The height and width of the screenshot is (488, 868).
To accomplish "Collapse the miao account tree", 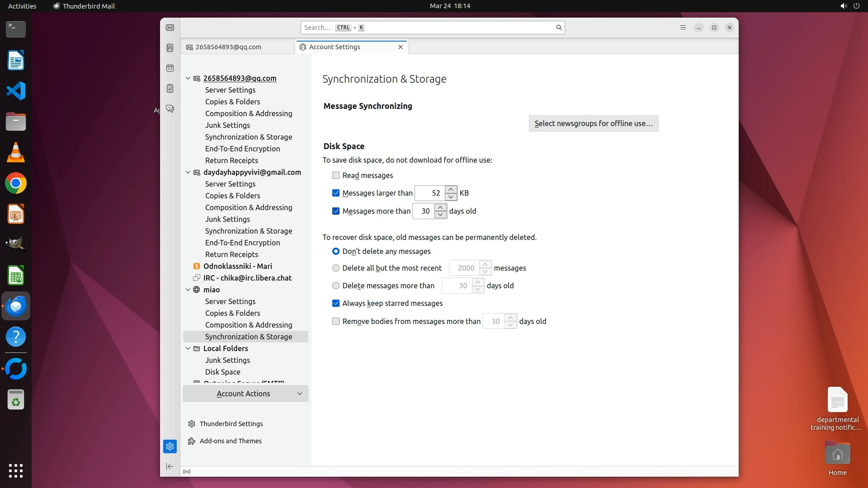I will point(188,290).
